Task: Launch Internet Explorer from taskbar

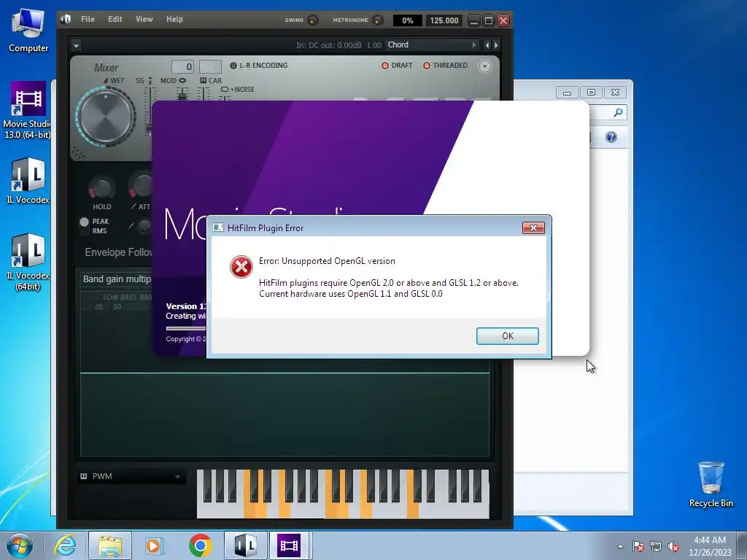Action: click(x=65, y=545)
